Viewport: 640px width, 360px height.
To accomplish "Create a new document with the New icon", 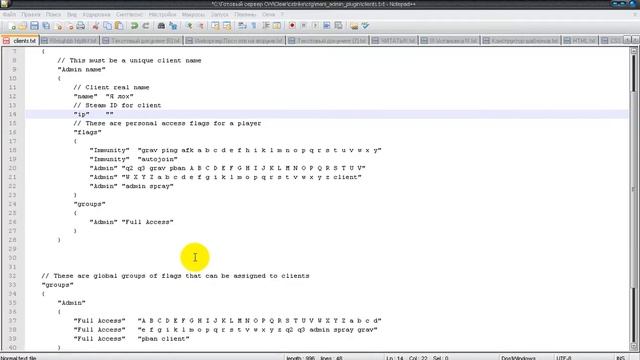I will pos(12,26).
